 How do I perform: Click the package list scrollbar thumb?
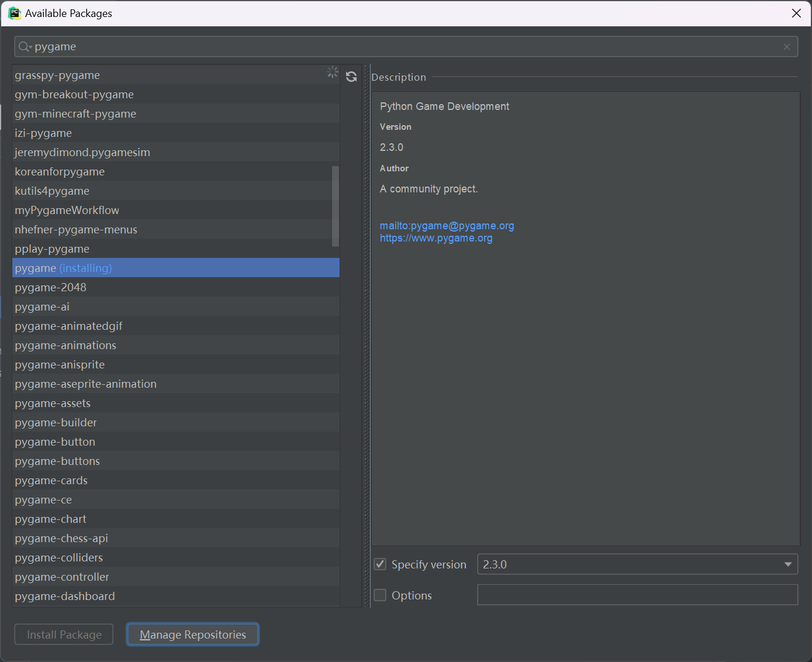tap(336, 206)
